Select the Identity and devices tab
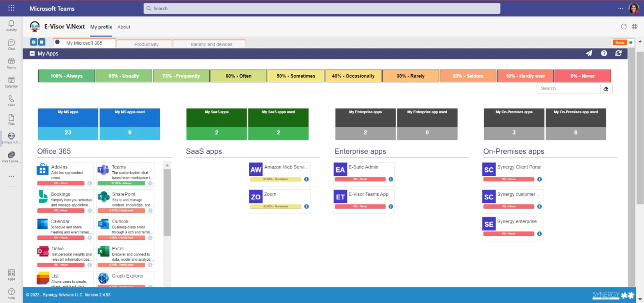The width and height of the screenshot is (644, 303). coord(209,44)
